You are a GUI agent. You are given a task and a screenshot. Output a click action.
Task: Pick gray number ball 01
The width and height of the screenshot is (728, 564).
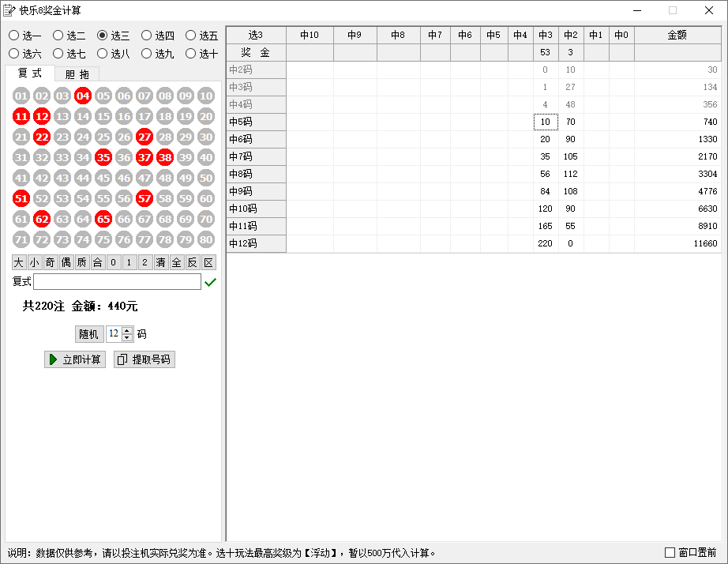[x=21, y=96]
